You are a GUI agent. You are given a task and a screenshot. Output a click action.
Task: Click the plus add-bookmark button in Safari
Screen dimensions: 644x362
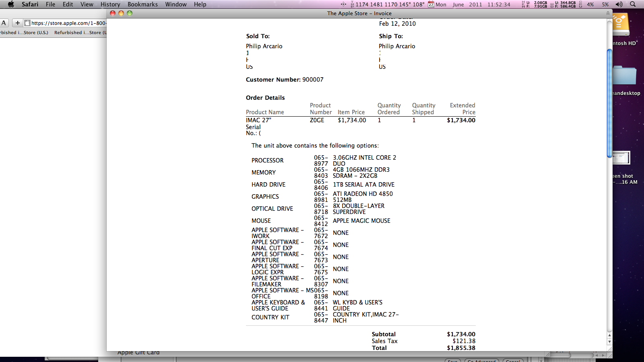click(17, 23)
